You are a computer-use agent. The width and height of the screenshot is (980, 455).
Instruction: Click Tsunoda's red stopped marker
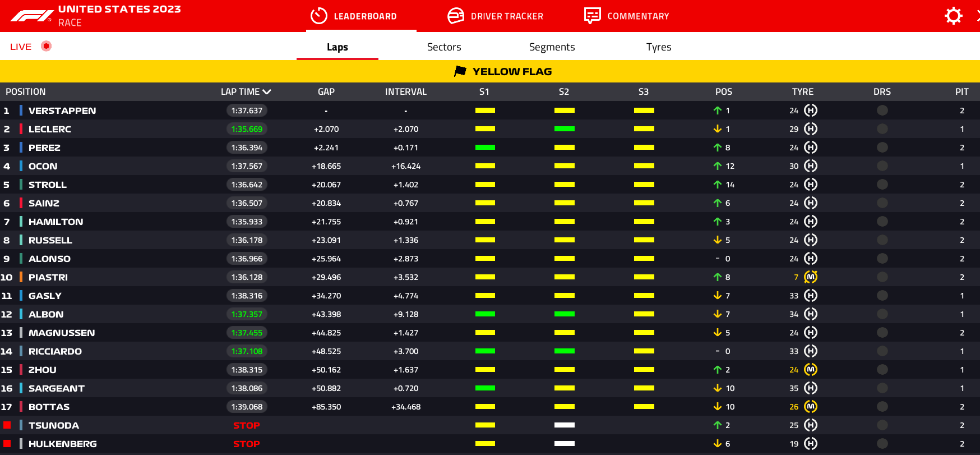[7, 425]
